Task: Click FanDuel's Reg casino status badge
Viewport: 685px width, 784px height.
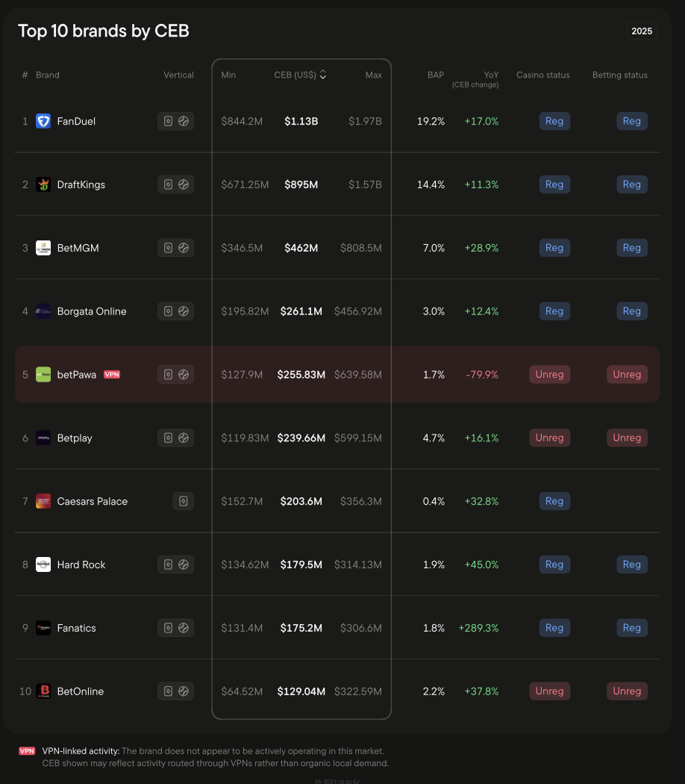Action: (554, 121)
